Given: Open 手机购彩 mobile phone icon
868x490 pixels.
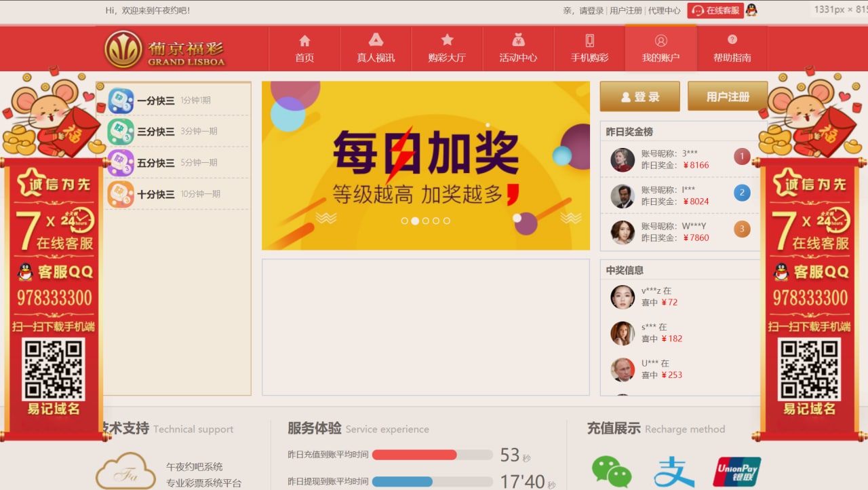Looking at the screenshot, I should (x=589, y=40).
